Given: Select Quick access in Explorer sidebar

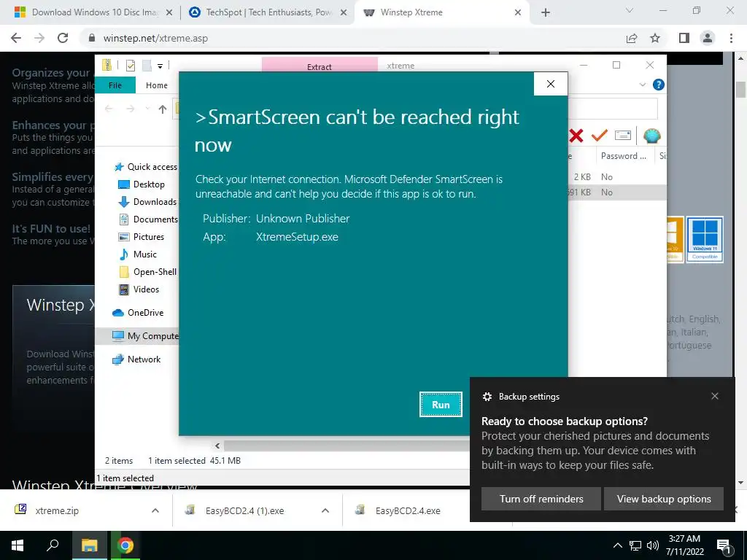Looking at the screenshot, I should tap(146, 167).
